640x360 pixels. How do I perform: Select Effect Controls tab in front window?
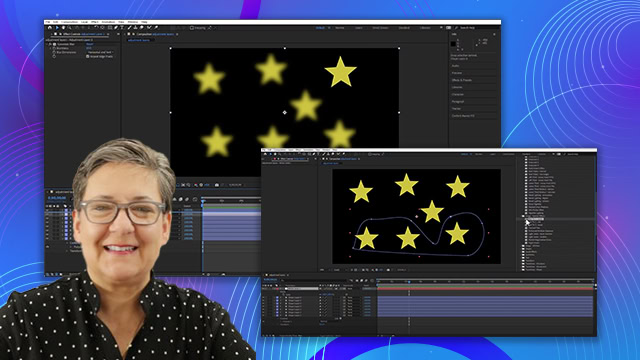[292, 159]
